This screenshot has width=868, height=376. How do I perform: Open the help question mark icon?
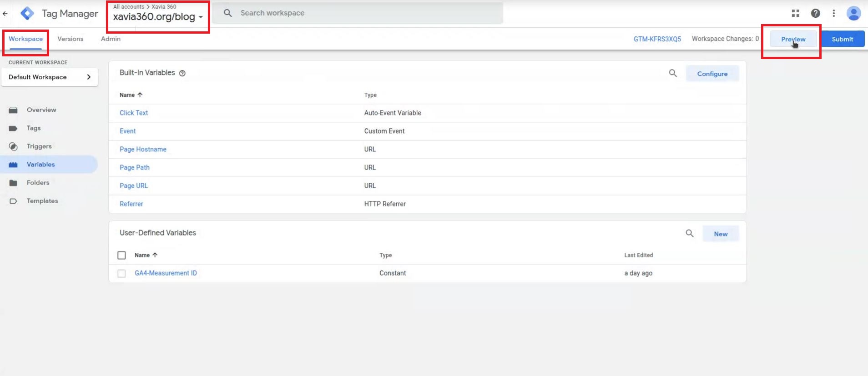click(816, 13)
